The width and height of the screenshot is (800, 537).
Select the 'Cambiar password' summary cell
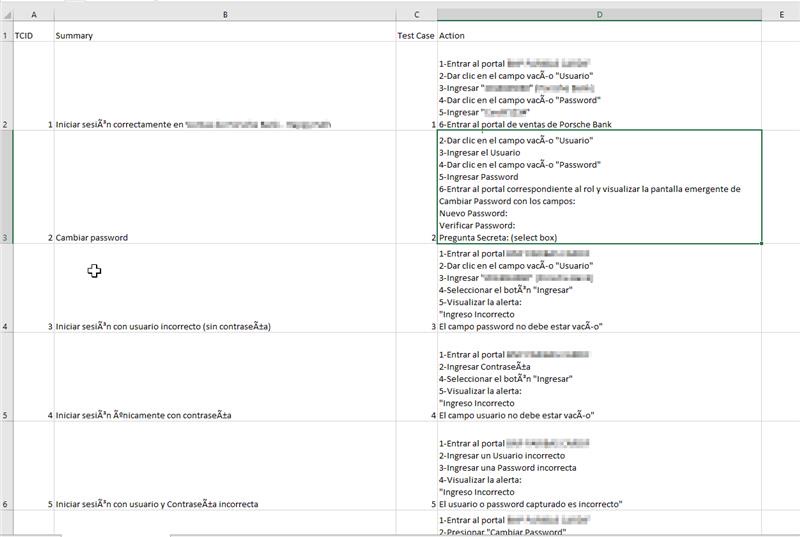[225, 187]
